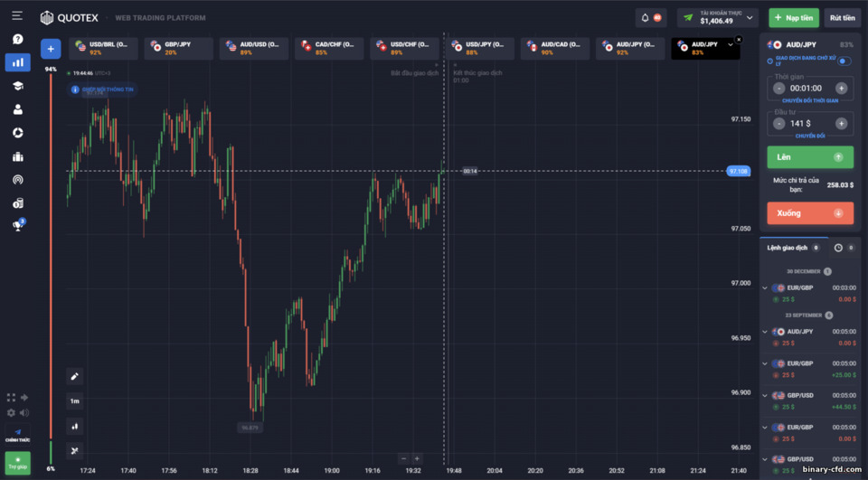This screenshot has height=480, width=868.
Task: Open the hamburger menu
Action: pos(17,15)
